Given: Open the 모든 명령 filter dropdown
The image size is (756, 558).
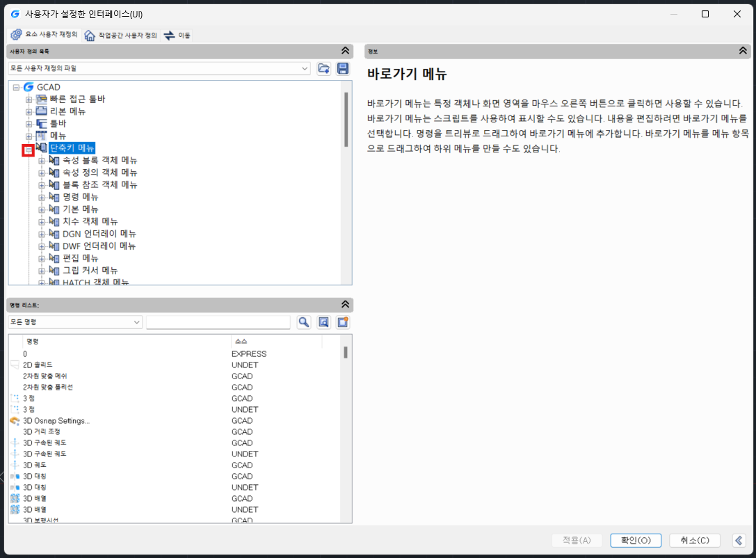Looking at the screenshot, I should tap(137, 322).
